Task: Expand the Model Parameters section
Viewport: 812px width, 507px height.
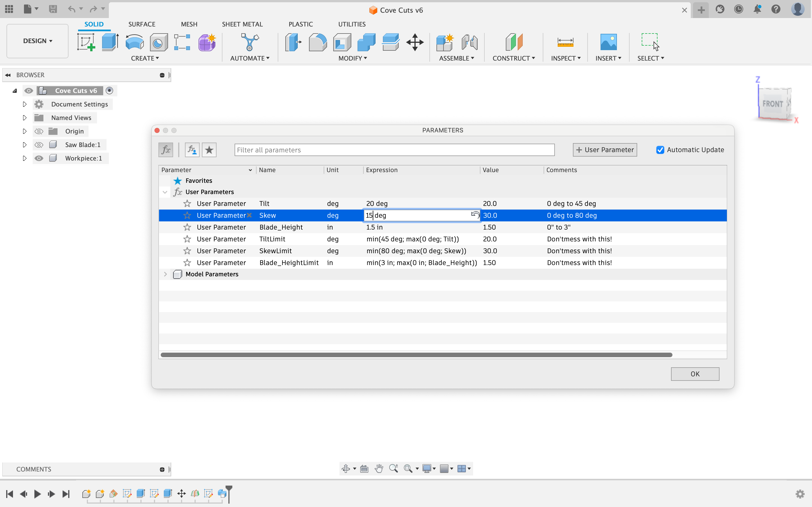Action: pos(166,274)
